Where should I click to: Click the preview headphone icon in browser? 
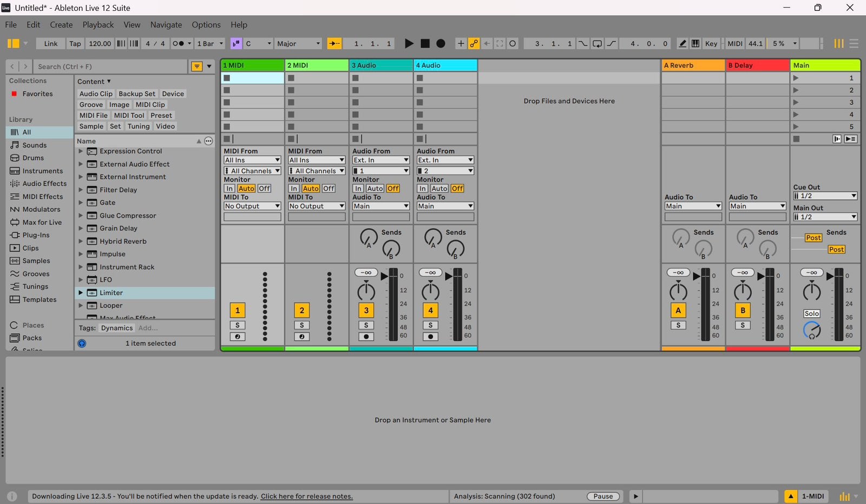click(82, 343)
